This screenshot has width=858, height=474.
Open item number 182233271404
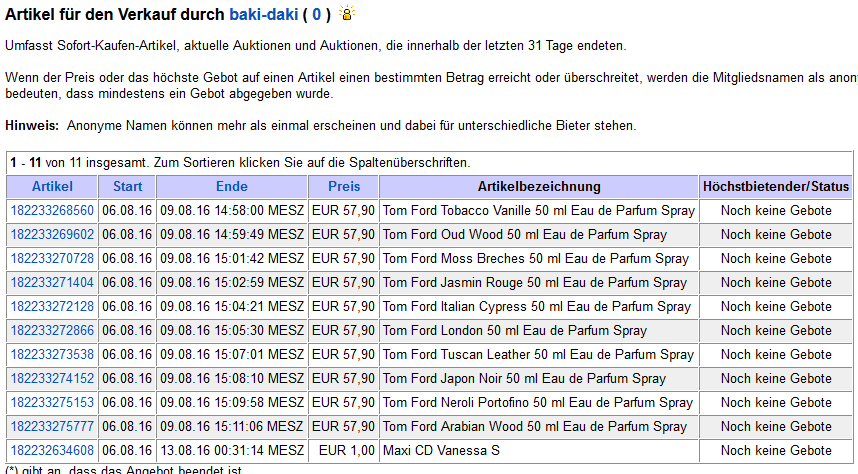[53, 283]
